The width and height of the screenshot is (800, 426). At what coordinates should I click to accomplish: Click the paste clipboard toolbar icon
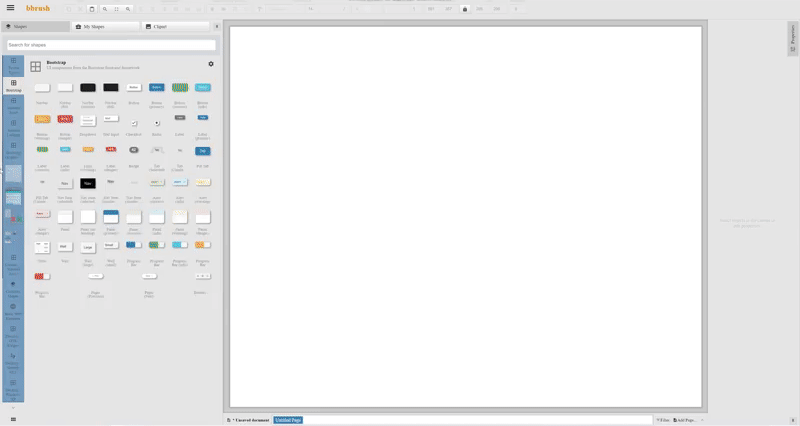(92, 9)
